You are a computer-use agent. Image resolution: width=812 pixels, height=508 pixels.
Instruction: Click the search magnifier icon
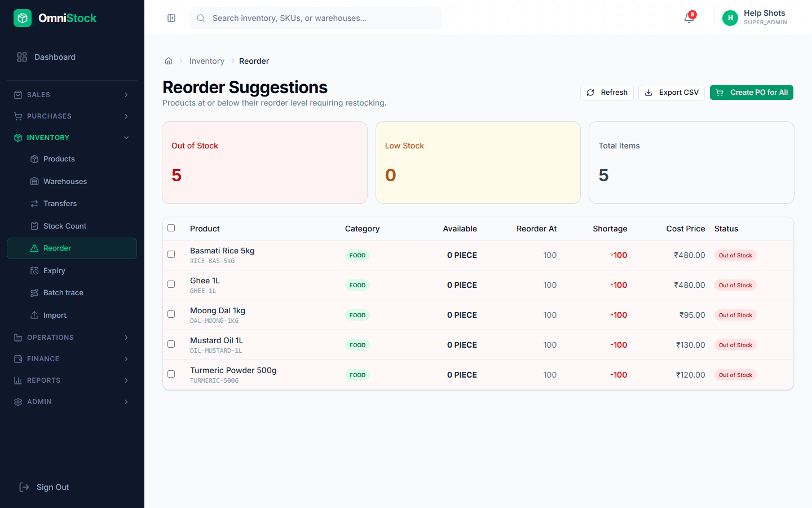pos(201,18)
